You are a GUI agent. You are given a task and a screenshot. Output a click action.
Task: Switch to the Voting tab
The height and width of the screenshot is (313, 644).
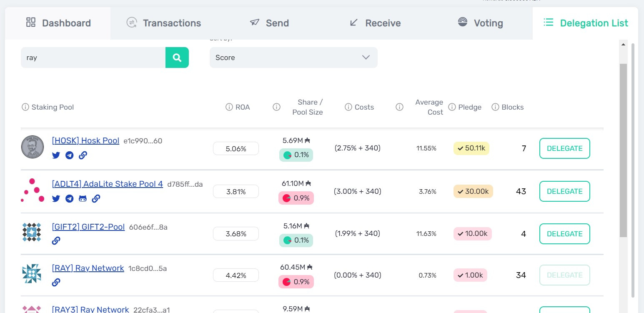pyautogui.click(x=480, y=23)
